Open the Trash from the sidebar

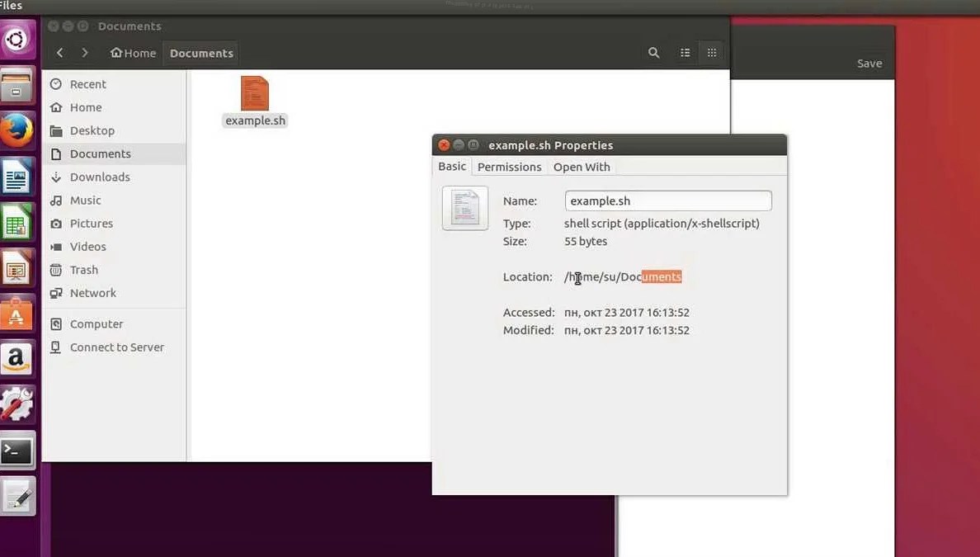(83, 269)
